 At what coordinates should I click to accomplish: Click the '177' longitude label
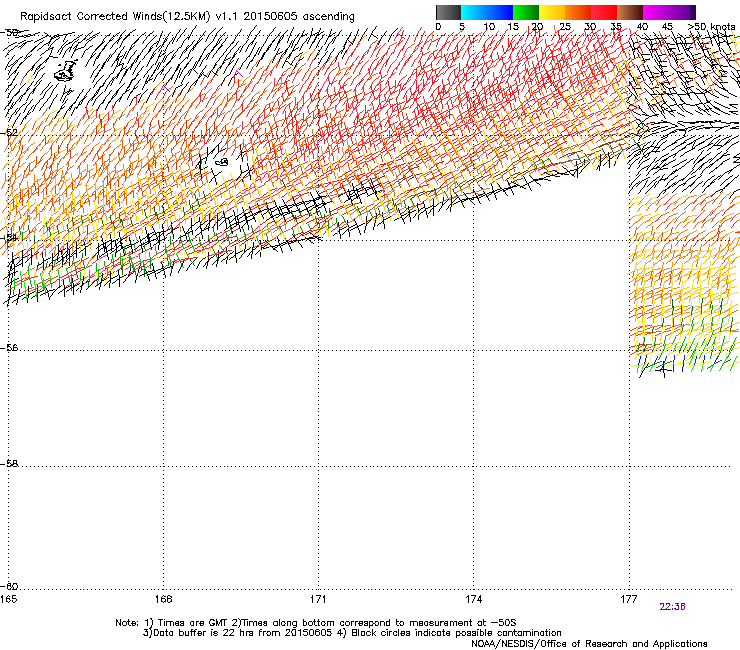(x=629, y=599)
